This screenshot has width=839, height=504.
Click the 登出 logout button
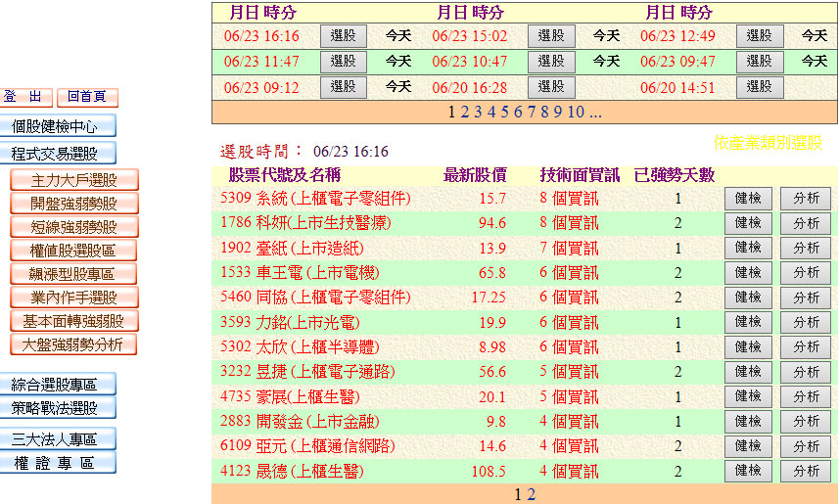coord(25,97)
